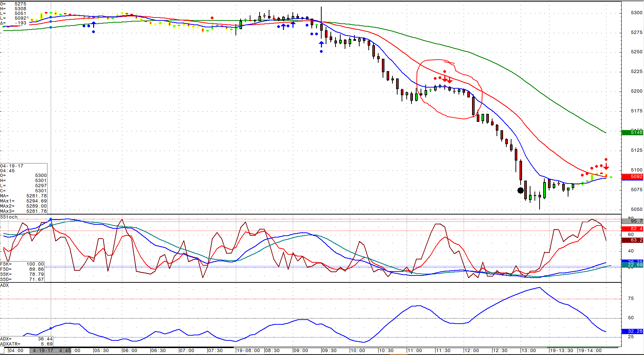
Task: Click the blue 32.28 ADX value tag
Action: point(632,331)
